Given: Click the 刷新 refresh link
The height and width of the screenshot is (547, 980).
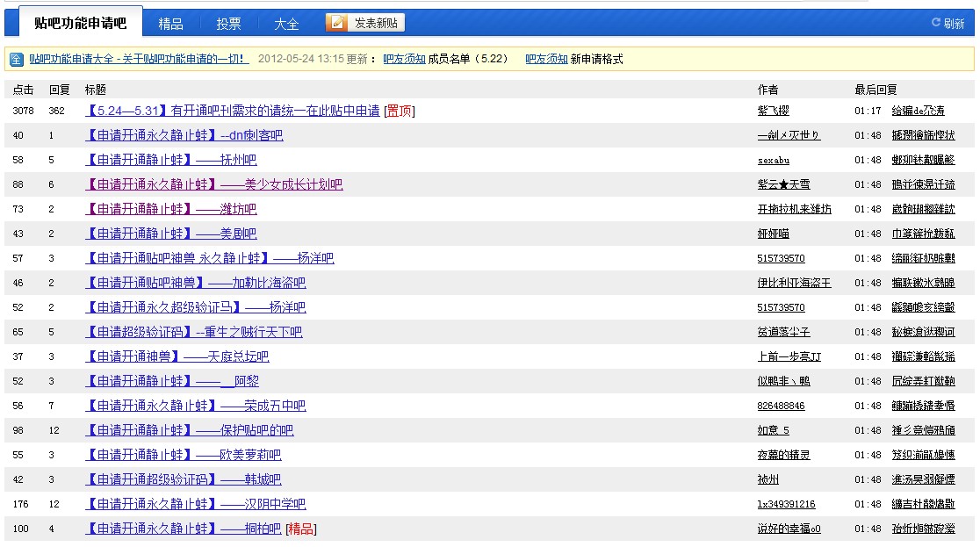Looking at the screenshot, I should pos(954,23).
